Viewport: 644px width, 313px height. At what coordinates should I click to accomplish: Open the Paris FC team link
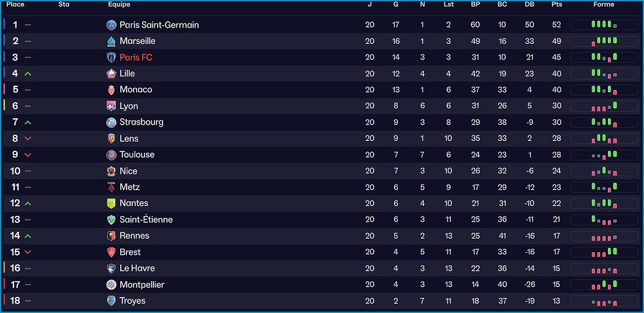pyautogui.click(x=136, y=57)
